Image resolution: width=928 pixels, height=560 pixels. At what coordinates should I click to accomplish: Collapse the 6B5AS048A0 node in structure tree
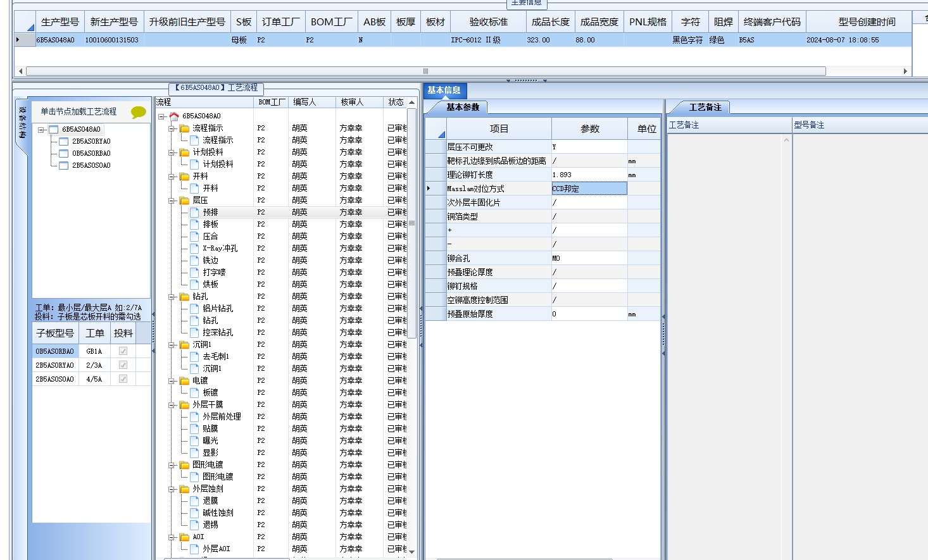coord(41,130)
